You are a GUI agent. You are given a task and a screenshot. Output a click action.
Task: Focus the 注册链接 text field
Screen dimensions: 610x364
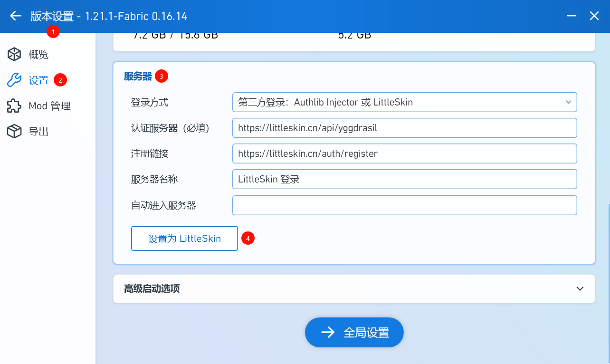[x=404, y=153]
